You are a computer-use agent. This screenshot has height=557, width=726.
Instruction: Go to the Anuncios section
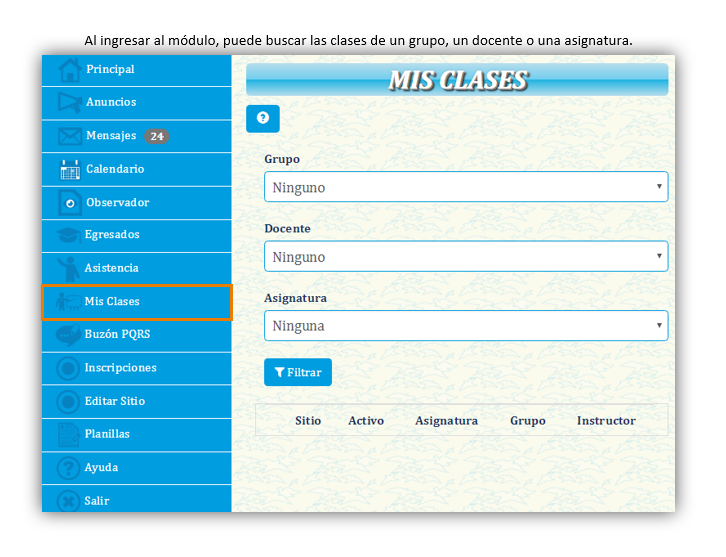[x=137, y=103]
